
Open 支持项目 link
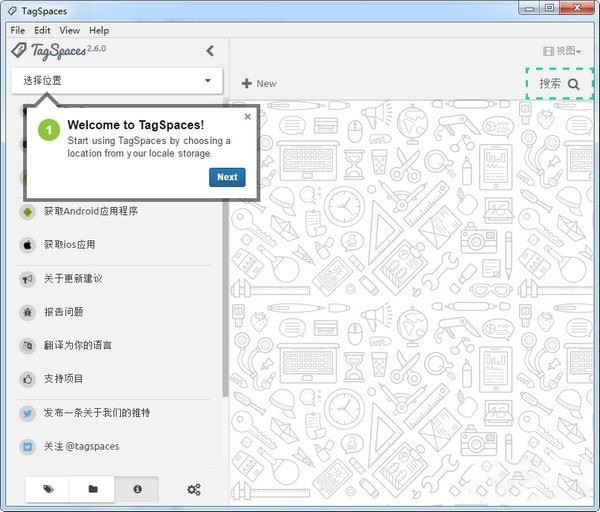63,378
